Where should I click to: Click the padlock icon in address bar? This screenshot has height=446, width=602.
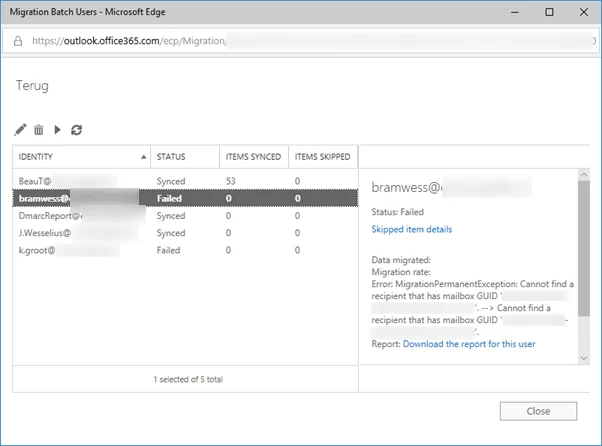18,41
